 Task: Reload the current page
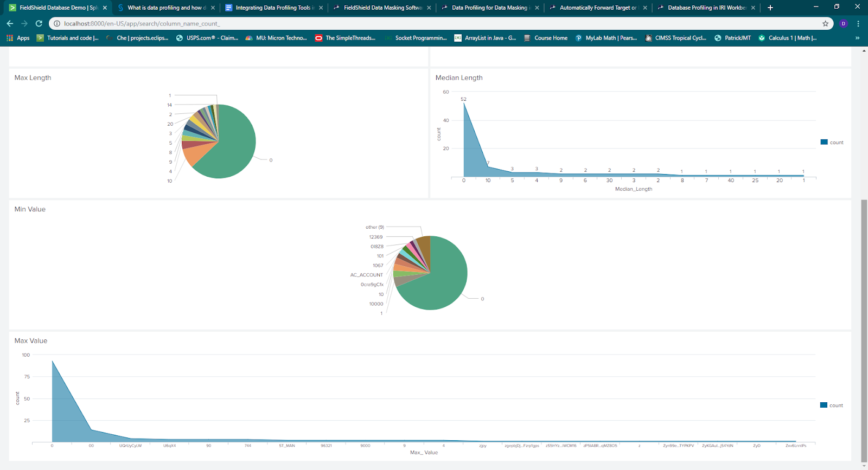tap(39, 23)
